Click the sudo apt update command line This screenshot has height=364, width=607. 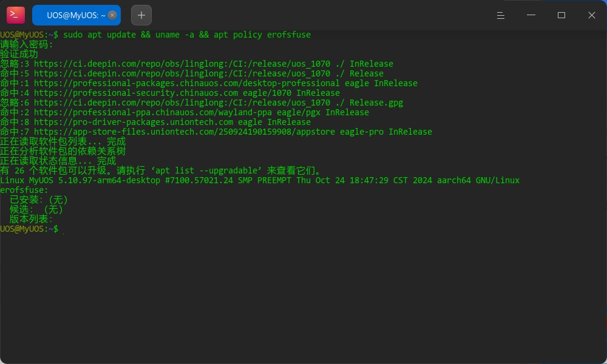point(155,35)
